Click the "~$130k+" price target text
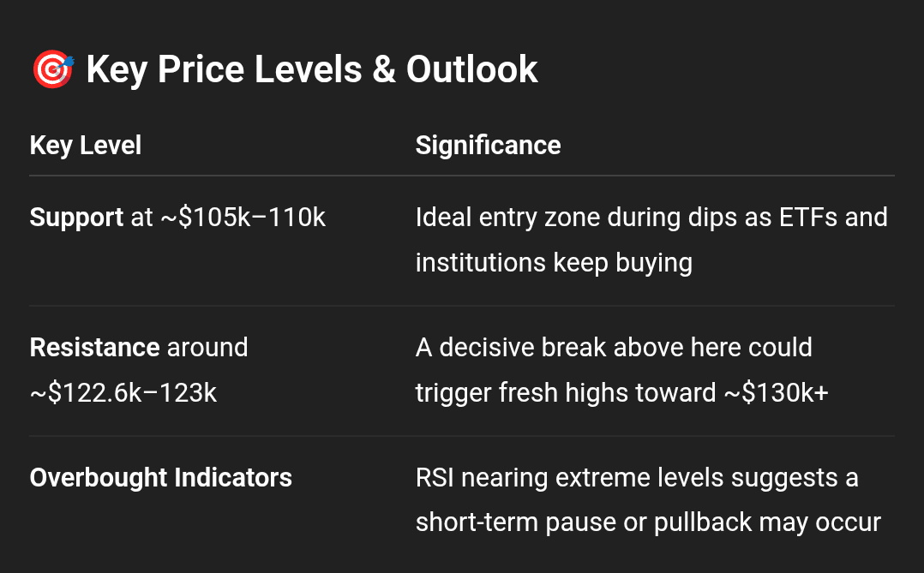This screenshot has width=924, height=573. coord(772,393)
